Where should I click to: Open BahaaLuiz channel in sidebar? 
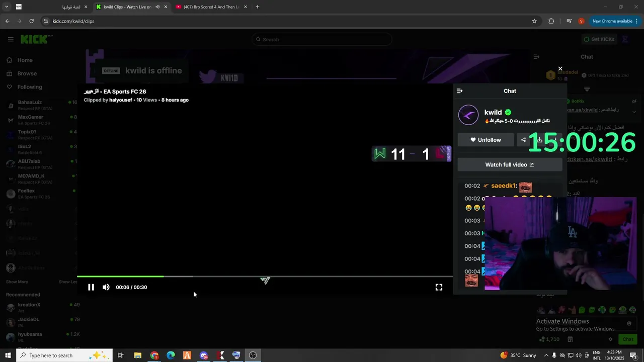click(40, 106)
